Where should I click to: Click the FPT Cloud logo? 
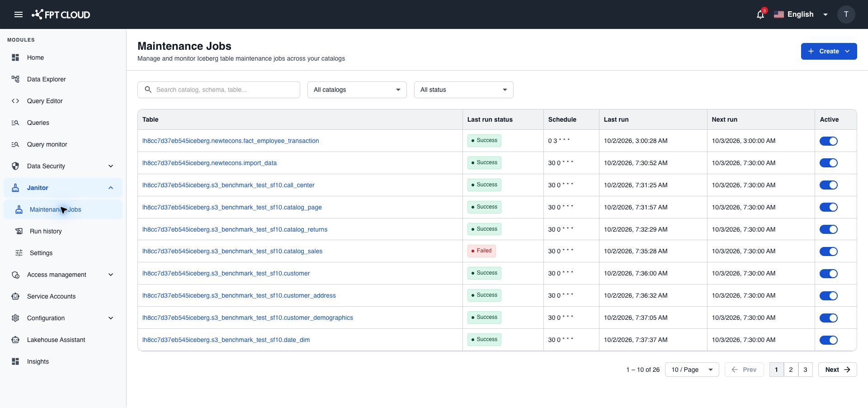tap(61, 14)
